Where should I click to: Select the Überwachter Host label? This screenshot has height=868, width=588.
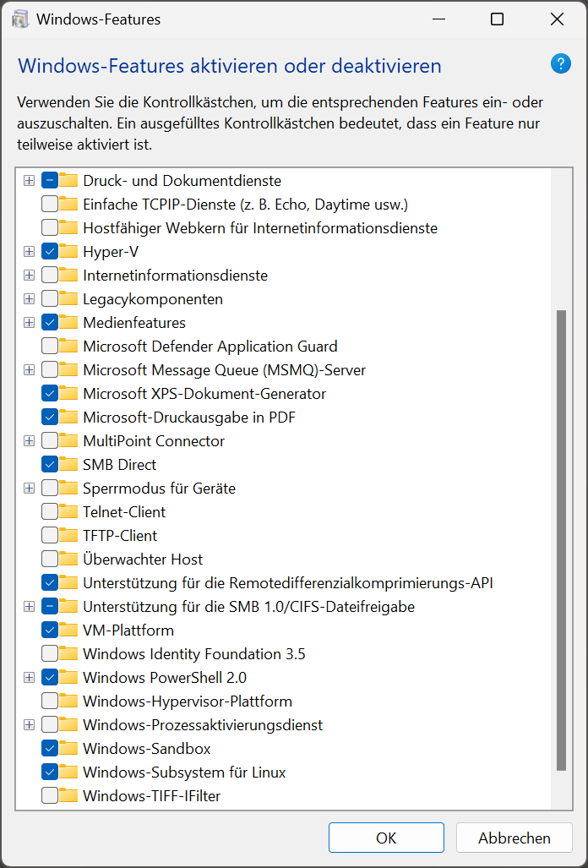tap(143, 560)
